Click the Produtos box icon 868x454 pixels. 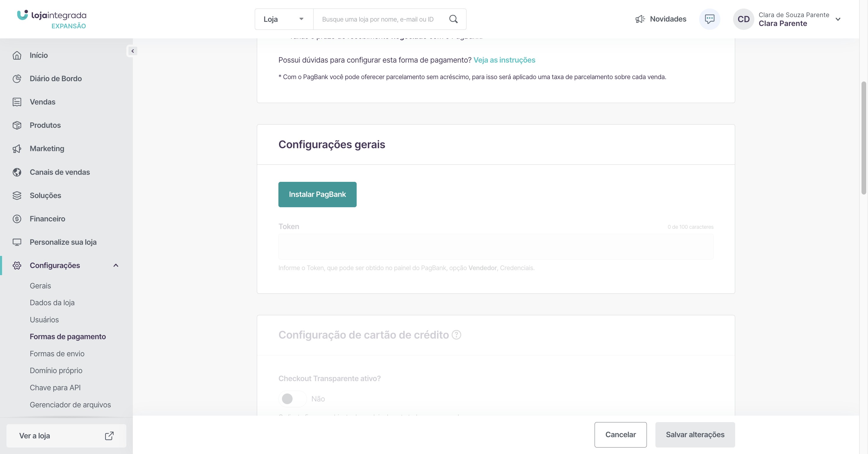(x=17, y=125)
